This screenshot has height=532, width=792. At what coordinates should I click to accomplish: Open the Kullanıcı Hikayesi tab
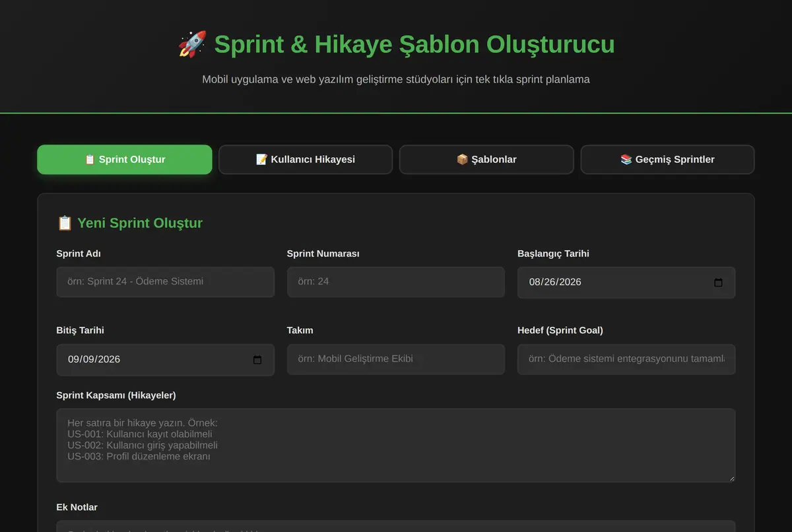point(306,160)
